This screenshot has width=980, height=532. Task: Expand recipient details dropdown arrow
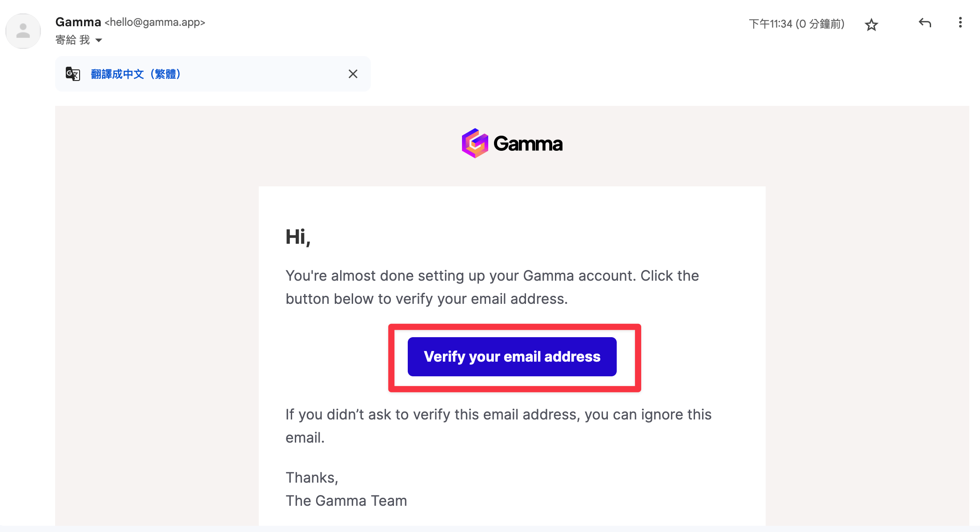99,40
